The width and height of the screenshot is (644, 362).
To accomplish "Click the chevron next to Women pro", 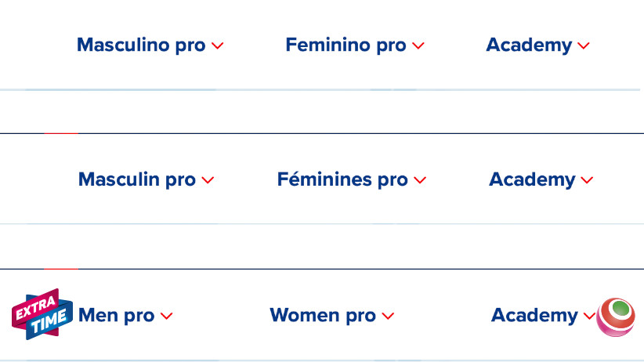I will click(389, 317).
